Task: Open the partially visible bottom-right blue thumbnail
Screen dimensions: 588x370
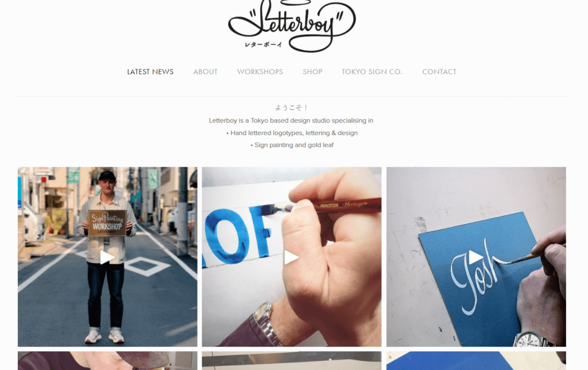Action: 476,361
